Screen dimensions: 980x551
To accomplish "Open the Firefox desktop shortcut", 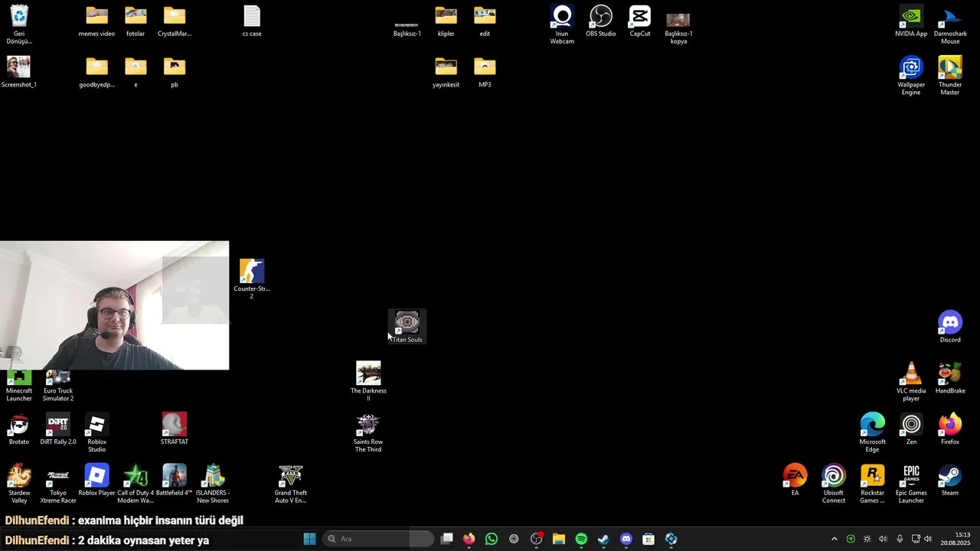I will (x=950, y=429).
